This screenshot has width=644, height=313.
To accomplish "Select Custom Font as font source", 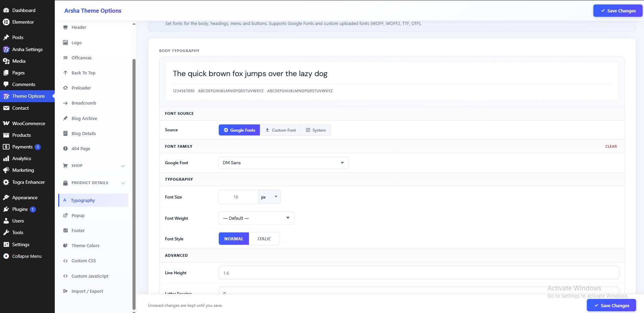I will click(x=280, y=130).
